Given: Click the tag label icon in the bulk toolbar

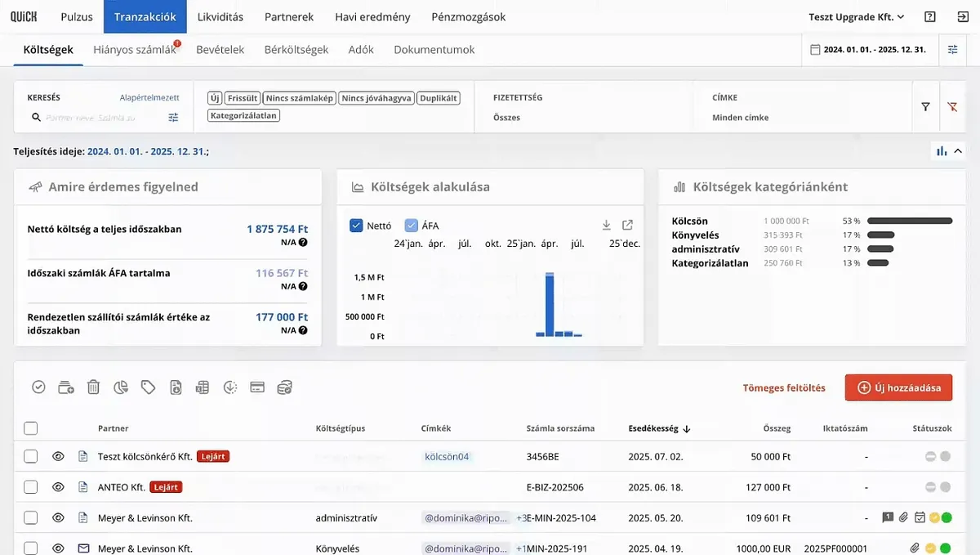Looking at the screenshot, I should tap(148, 387).
